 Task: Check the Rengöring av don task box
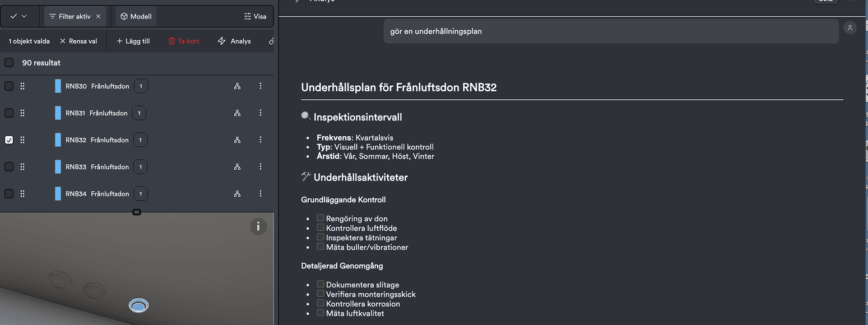(x=321, y=218)
